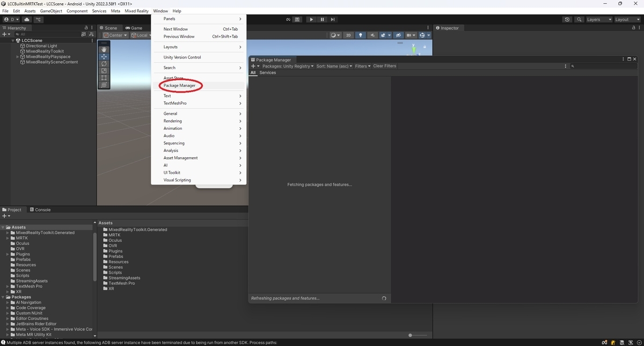644x346 pixels.
Task: Open the Filters dropdown in Package Manager
Action: (363, 66)
